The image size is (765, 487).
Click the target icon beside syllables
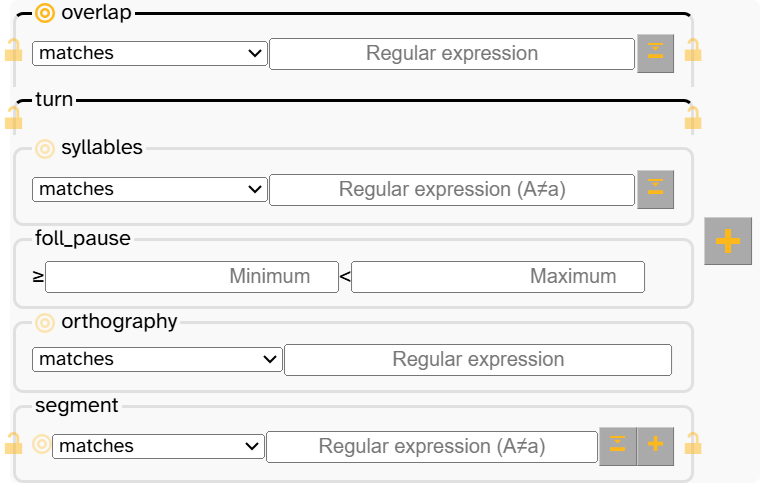45,149
